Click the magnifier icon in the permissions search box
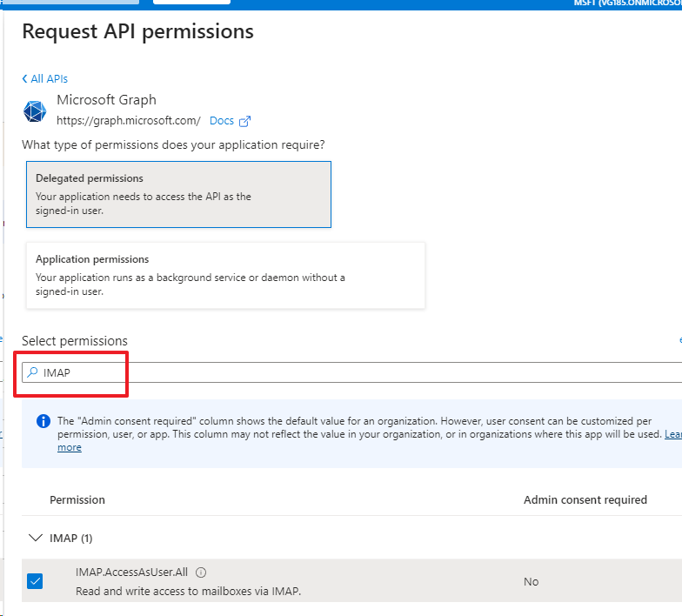The height and width of the screenshot is (616, 682). 32,372
